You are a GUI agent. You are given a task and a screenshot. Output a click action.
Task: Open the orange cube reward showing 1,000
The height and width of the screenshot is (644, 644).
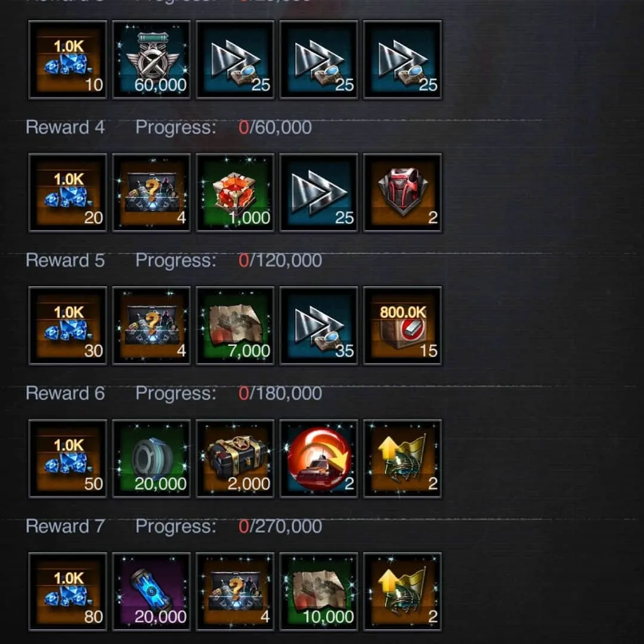tap(235, 193)
